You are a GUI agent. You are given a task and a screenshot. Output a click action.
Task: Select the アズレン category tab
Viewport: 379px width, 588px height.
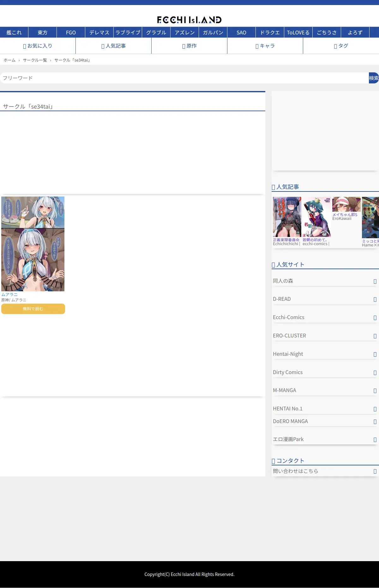pyautogui.click(x=184, y=33)
